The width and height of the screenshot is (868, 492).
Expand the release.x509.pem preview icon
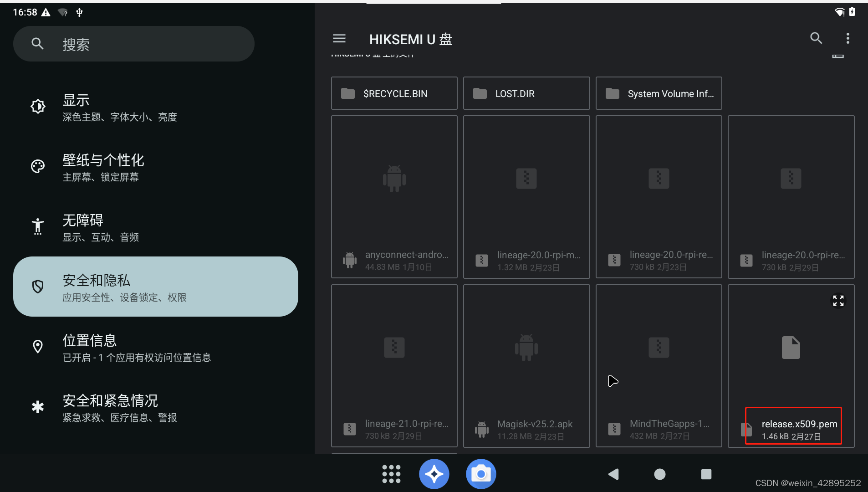pyautogui.click(x=838, y=301)
